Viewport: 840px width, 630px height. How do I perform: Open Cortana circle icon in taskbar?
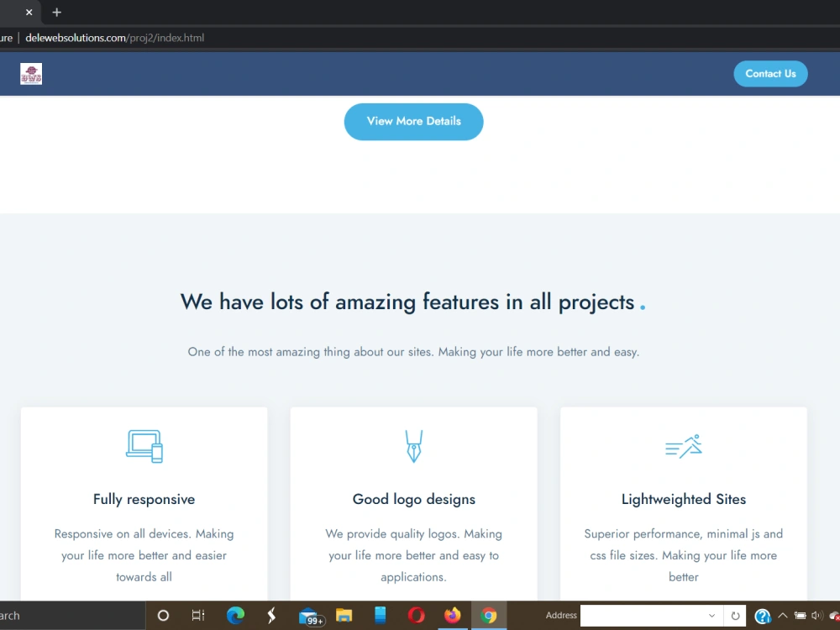pos(164,616)
